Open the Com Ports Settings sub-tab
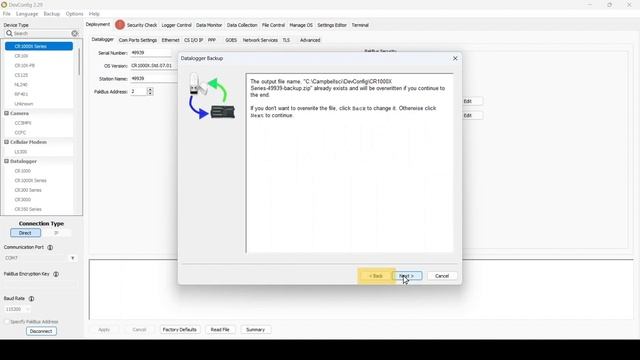Image resolution: width=640 pixels, height=360 pixels. pos(138,40)
